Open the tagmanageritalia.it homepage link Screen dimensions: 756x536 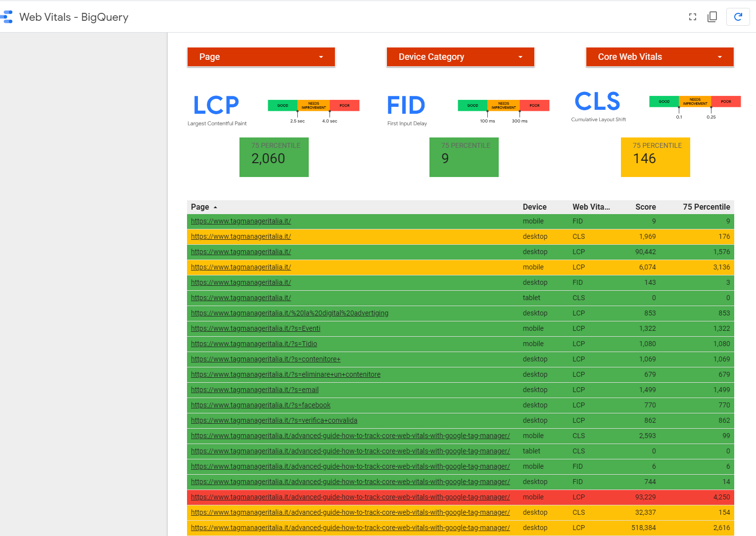tap(241, 221)
